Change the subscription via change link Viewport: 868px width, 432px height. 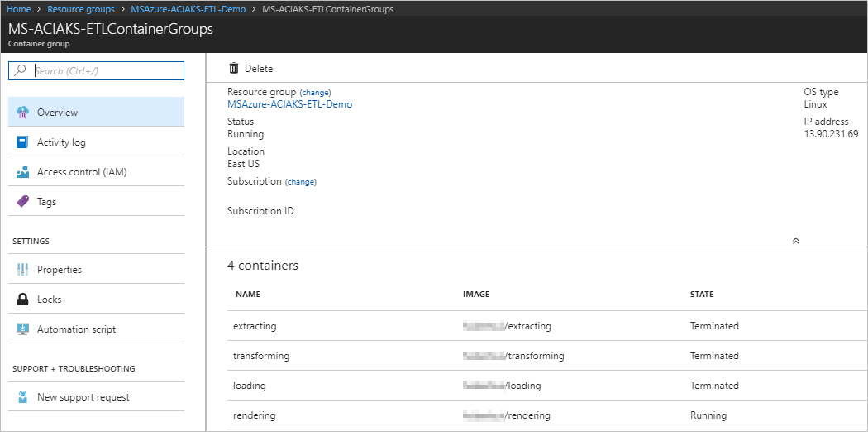tap(301, 182)
